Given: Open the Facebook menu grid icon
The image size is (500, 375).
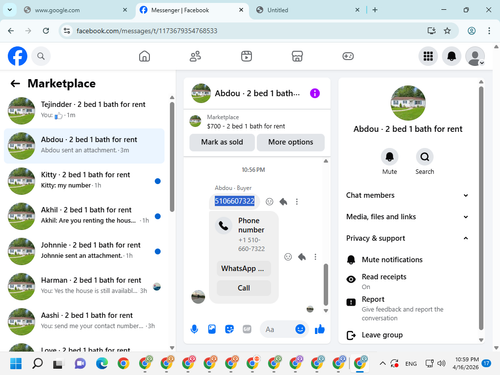Looking at the screenshot, I should tap(428, 56).
